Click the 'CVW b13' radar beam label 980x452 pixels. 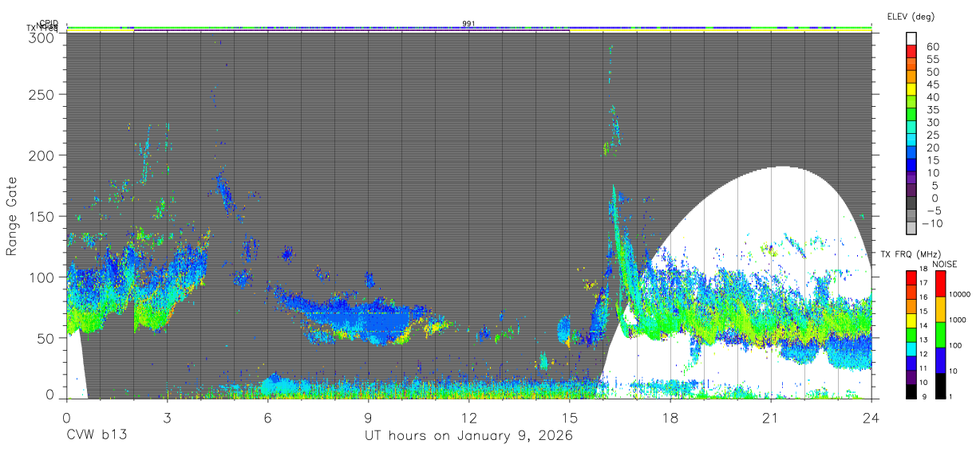[97, 436]
